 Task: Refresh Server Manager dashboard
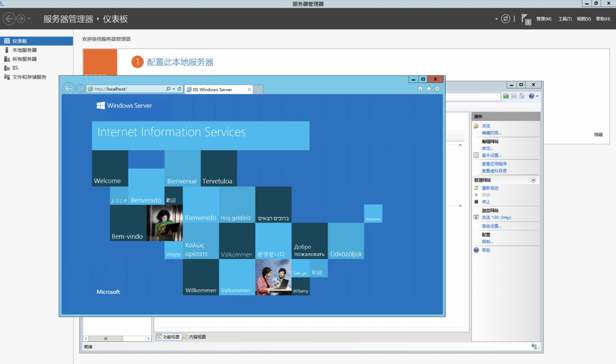[506, 19]
